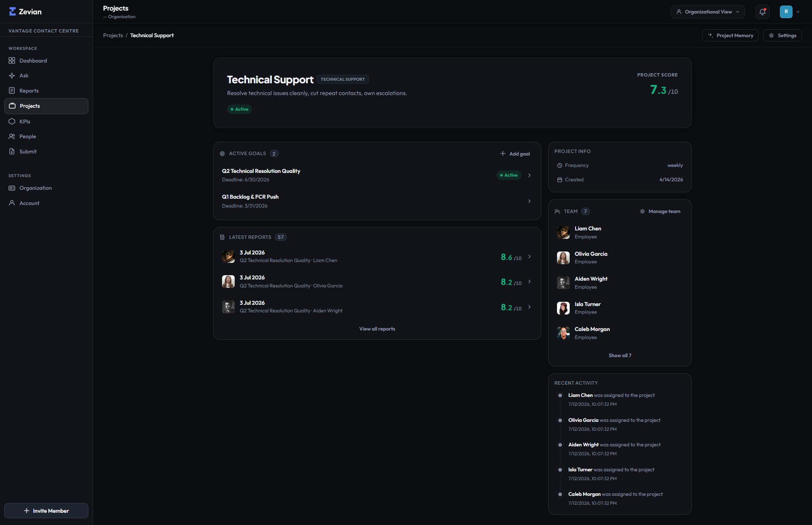This screenshot has height=525, width=812.
Task: Click Caleb Morgan's name in Team
Action: point(592,329)
